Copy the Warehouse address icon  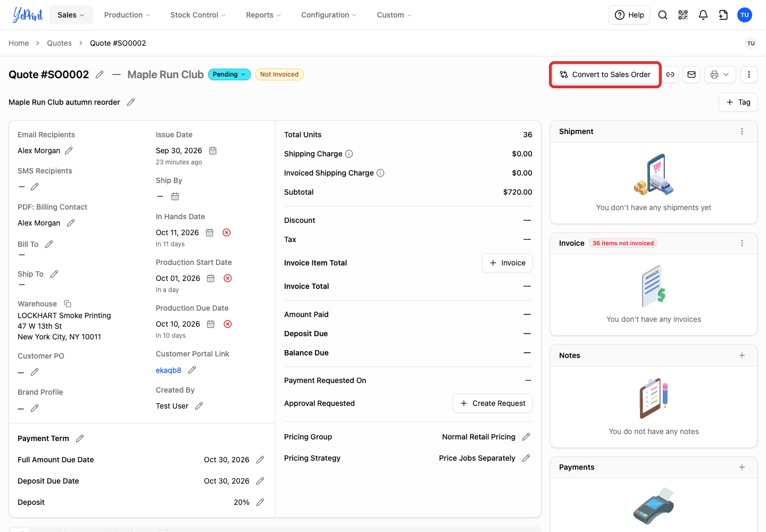pyautogui.click(x=68, y=304)
